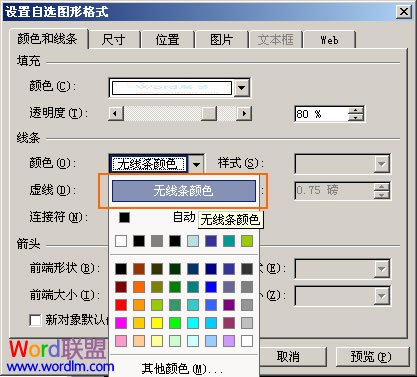Pick the magenta pink swatch
417x377 pixels.
pos(121,323)
